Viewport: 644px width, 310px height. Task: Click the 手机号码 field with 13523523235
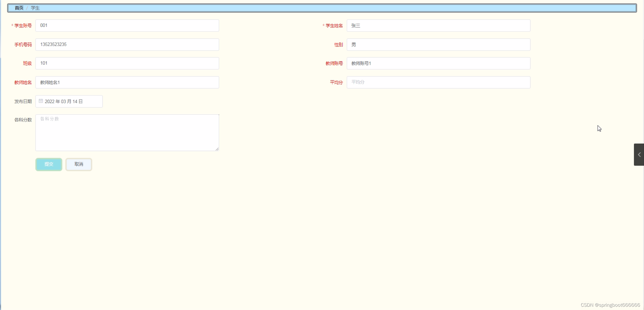pyautogui.click(x=127, y=45)
